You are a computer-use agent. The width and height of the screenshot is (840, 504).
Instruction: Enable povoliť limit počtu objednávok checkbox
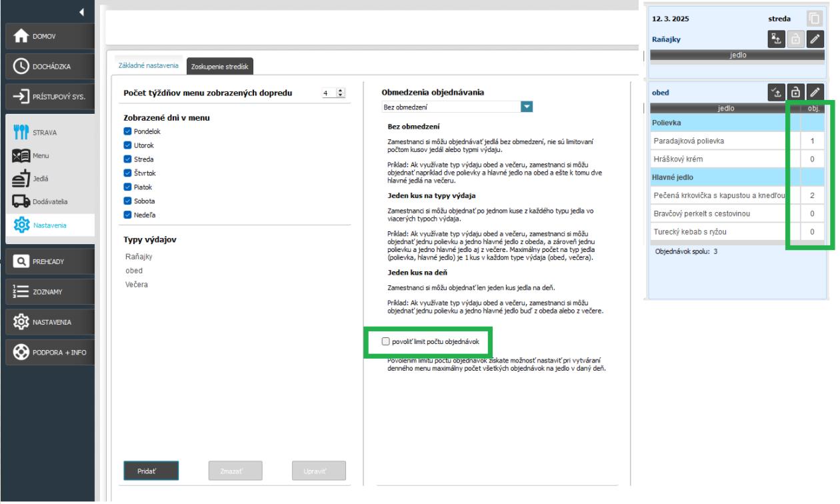[385, 342]
